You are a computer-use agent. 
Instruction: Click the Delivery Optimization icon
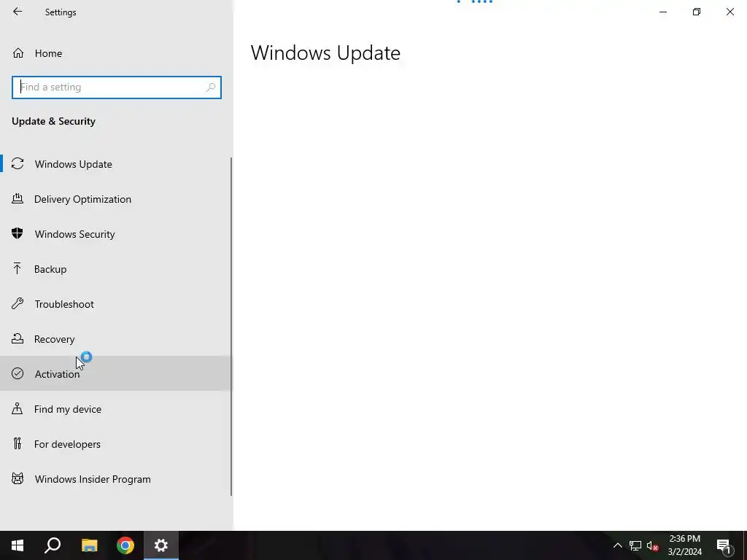[18, 198]
